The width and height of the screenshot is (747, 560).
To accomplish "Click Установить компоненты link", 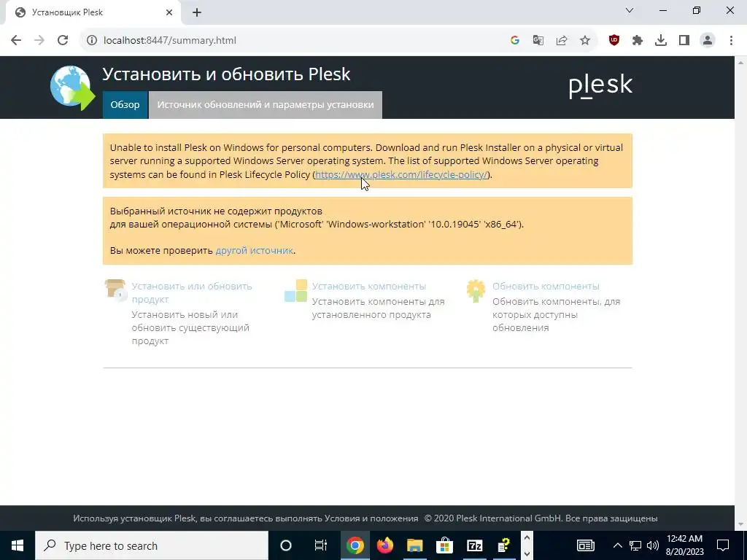I will [369, 286].
